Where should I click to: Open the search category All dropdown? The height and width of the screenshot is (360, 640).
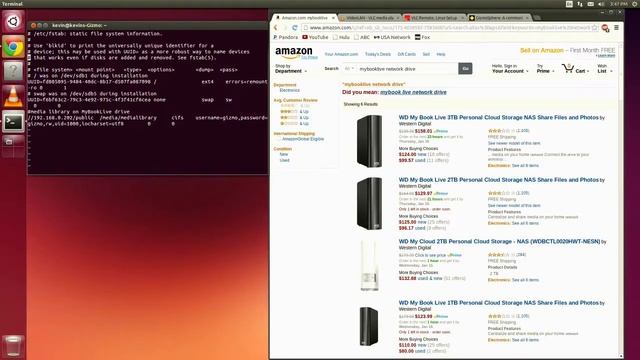point(349,69)
